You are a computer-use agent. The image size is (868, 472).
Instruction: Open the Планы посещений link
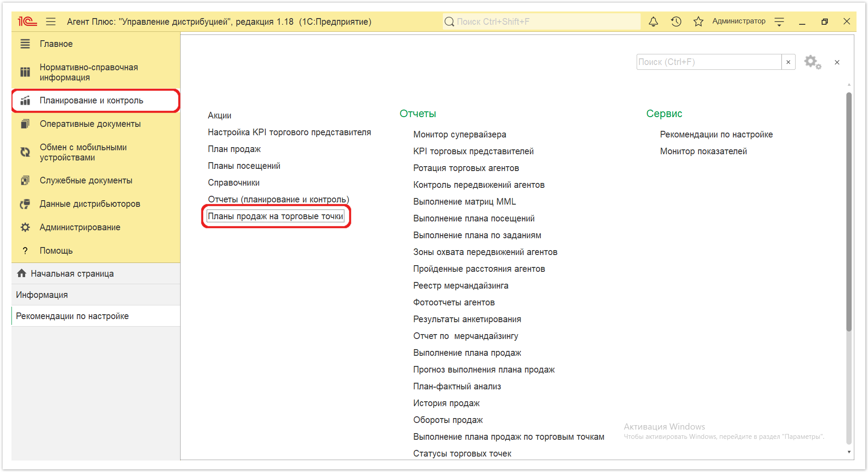[x=244, y=166]
